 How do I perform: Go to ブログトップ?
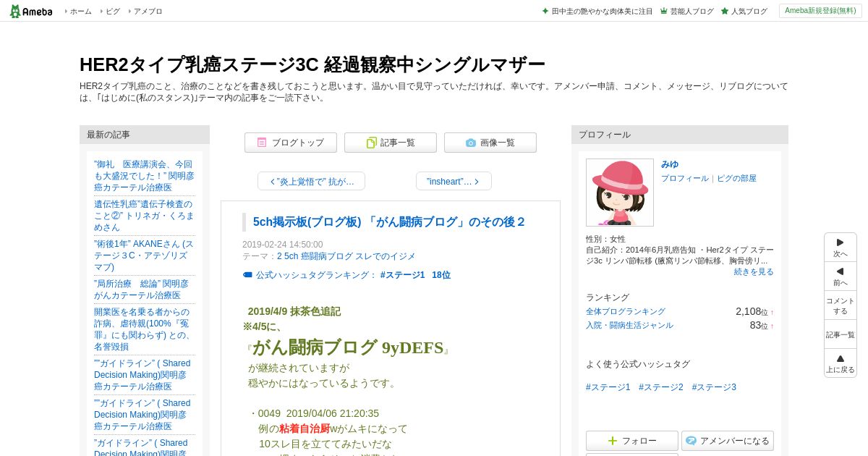pyautogui.click(x=291, y=143)
